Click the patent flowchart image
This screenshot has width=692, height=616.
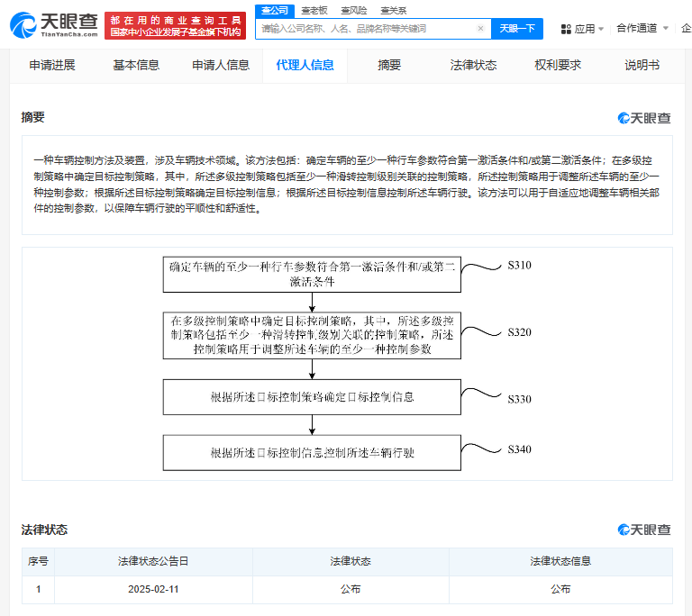pos(346,360)
